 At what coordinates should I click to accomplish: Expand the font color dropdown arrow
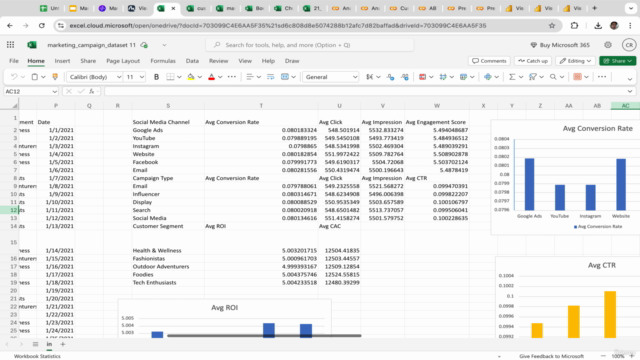[220, 77]
